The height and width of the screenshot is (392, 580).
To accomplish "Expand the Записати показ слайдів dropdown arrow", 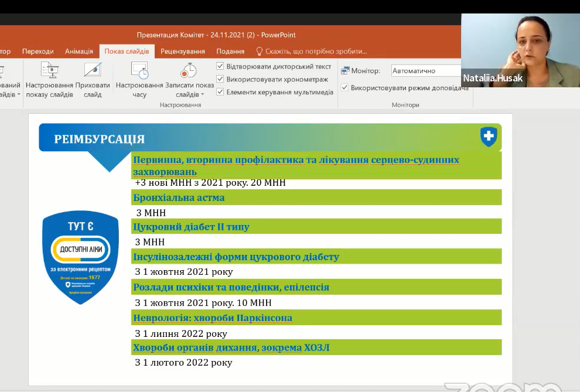I will point(203,95).
